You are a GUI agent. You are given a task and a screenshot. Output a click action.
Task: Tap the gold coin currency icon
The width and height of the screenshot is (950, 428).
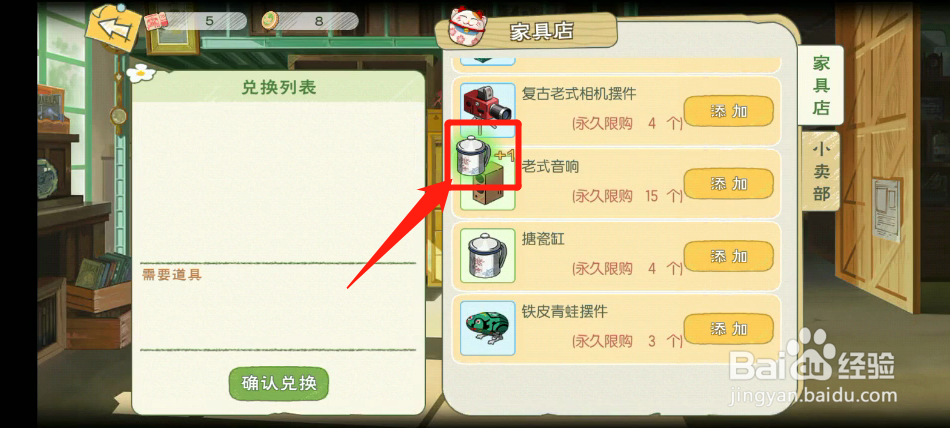[x=271, y=21]
